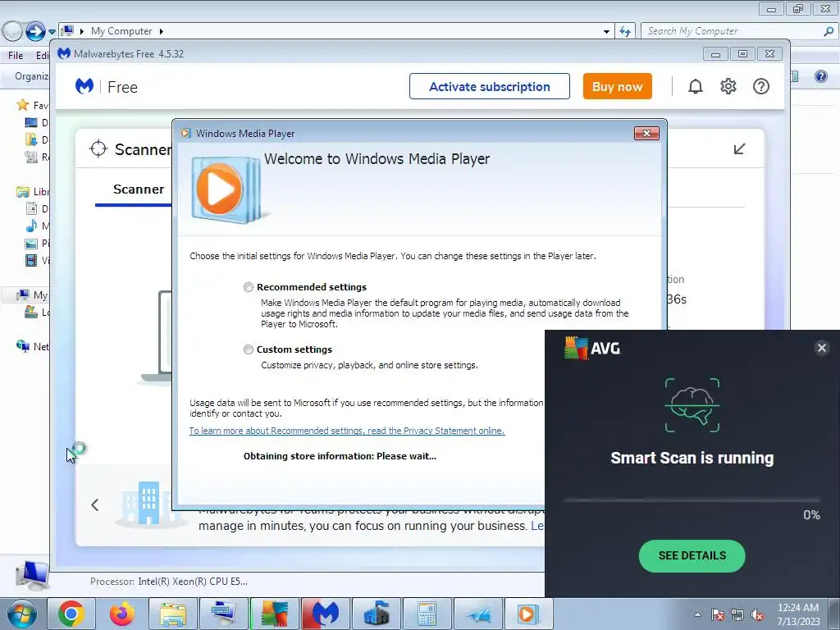Select Network in Explorer navigation pane

point(33,347)
